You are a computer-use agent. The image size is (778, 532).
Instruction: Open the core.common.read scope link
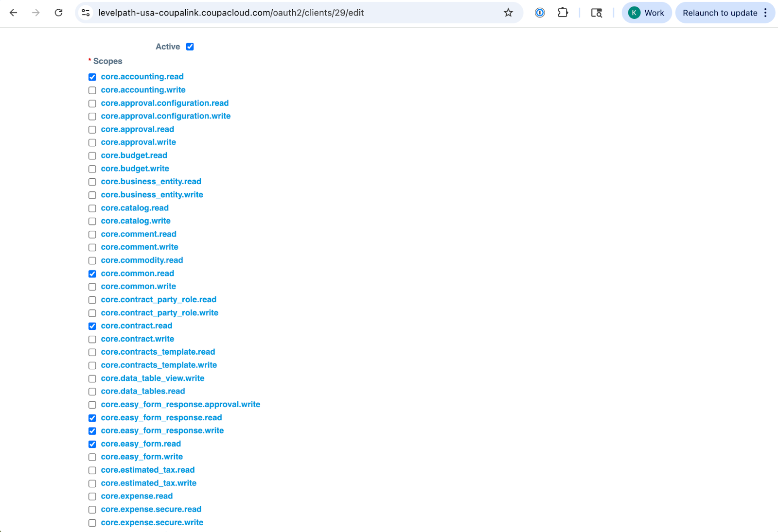[137, 274]
